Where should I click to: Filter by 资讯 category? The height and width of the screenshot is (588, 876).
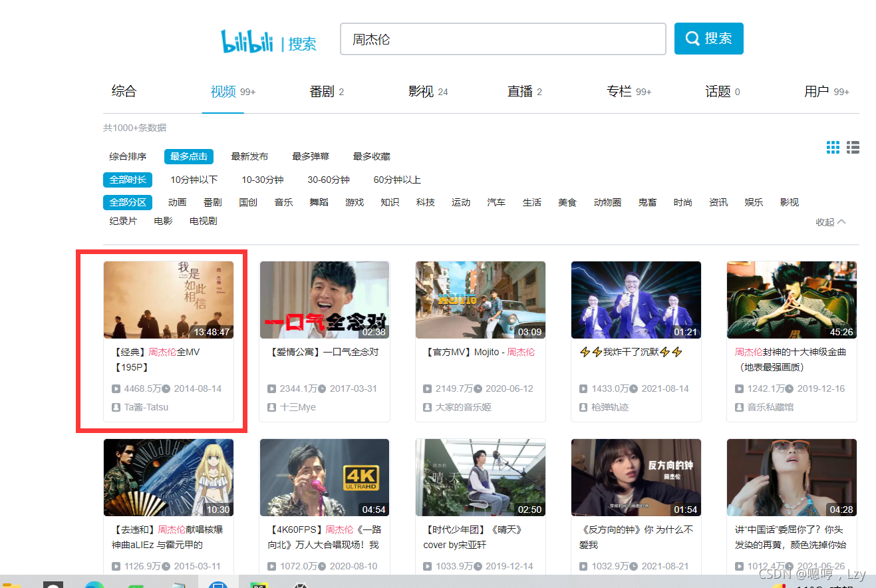click(x=718, y=202)
